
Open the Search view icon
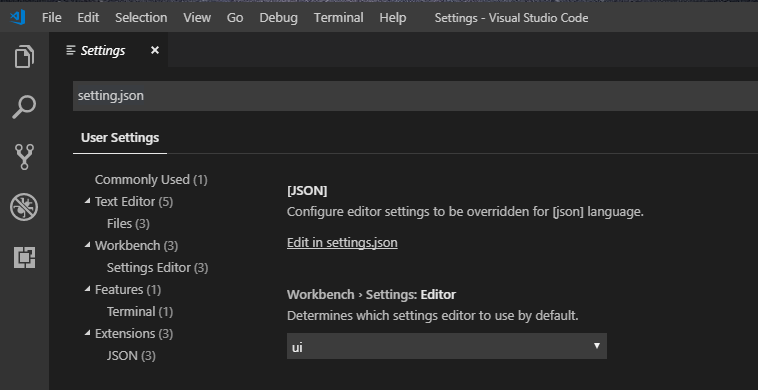click(24, 107)
